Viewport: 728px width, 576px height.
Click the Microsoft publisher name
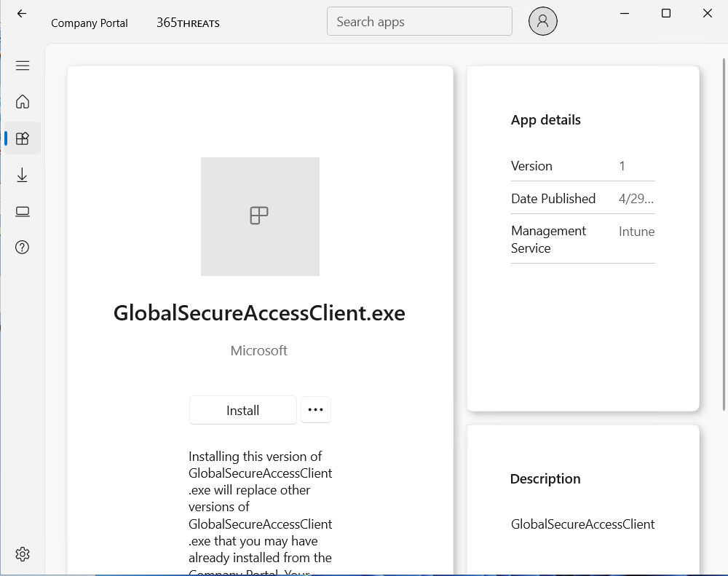(x=259, y=351)
